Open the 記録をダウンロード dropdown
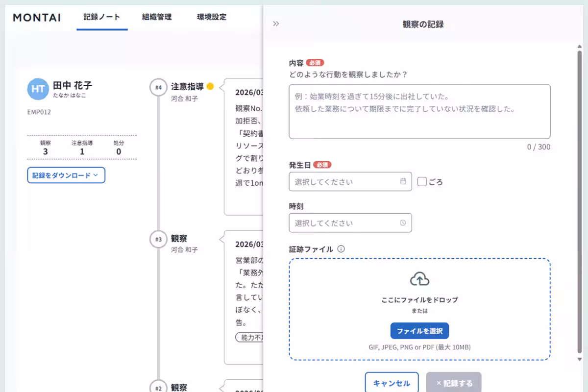 click(x=66, y=176)
